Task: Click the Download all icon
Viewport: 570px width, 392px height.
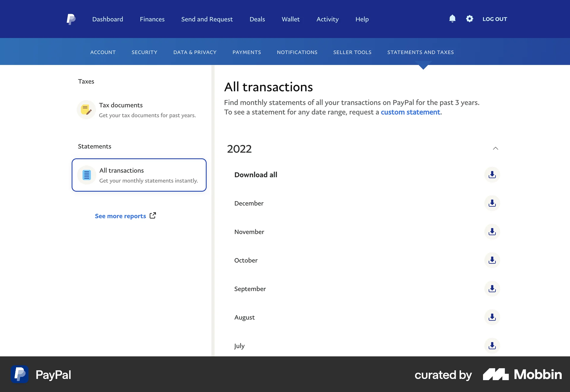Action: point(492,175)
